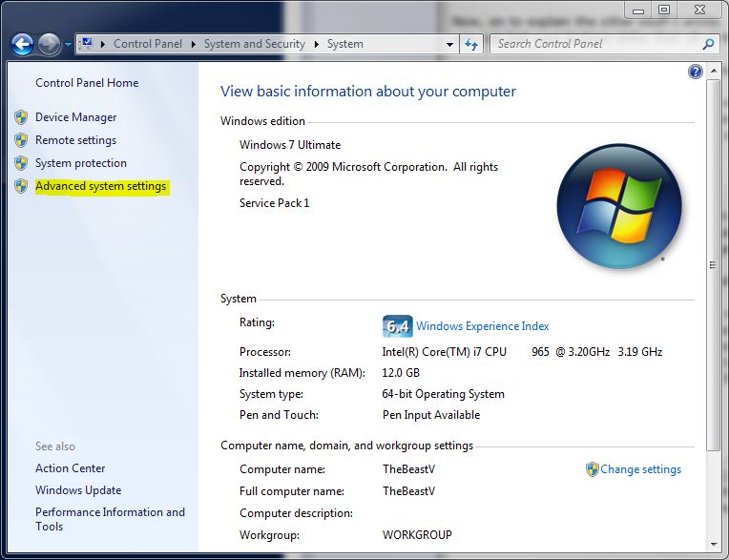
Task: Open the Windows Experience Index link
Action: tap(482, 326)
